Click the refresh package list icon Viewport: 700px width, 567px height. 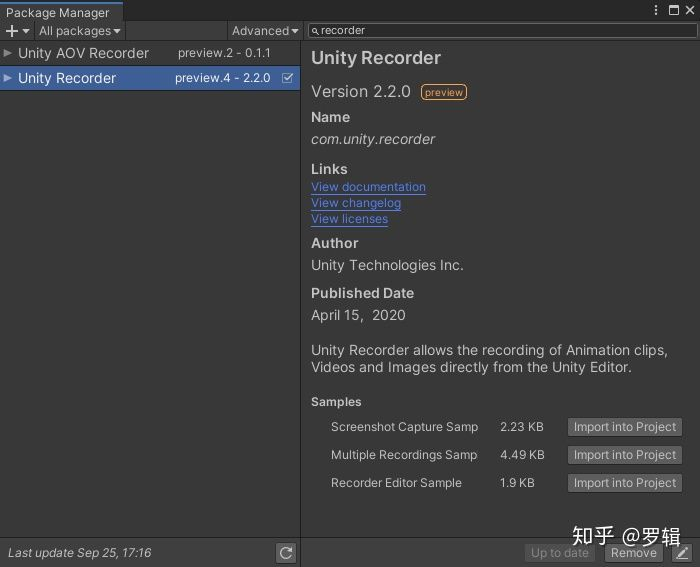pyautogui.click(x=286, y=553)
